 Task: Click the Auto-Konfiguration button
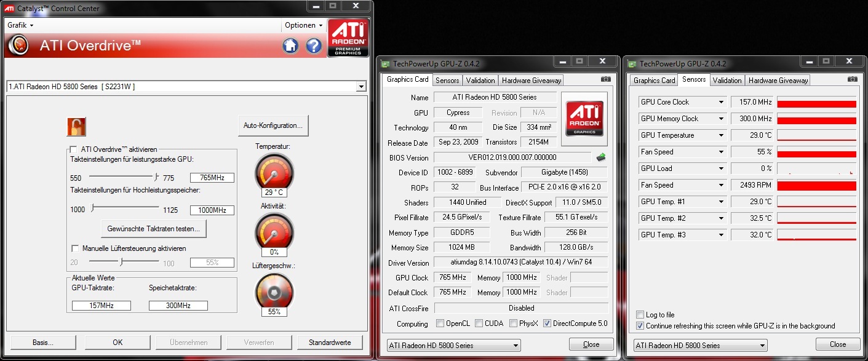coord(273,125)
